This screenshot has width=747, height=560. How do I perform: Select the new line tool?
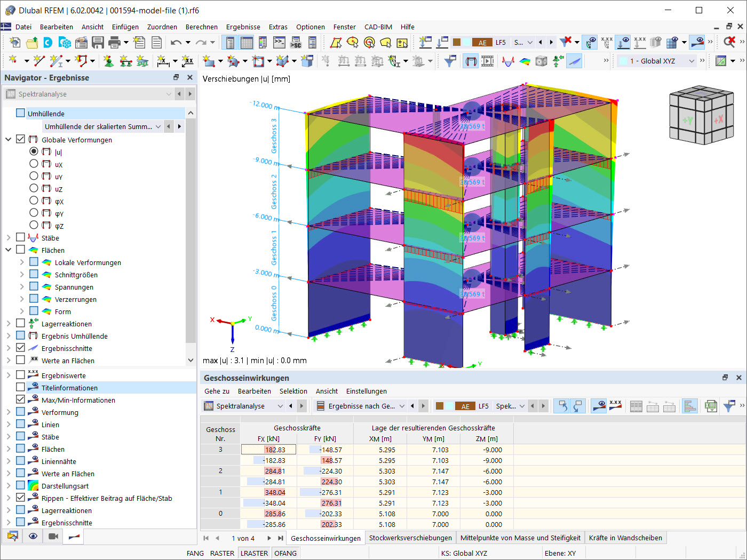pyautogui.click(x=39, y=61)
